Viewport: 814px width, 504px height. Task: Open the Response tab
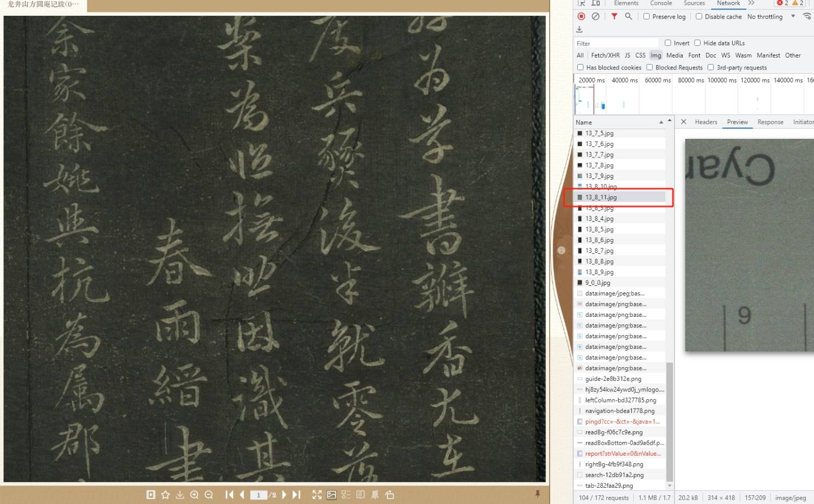[x=770, y=122]
